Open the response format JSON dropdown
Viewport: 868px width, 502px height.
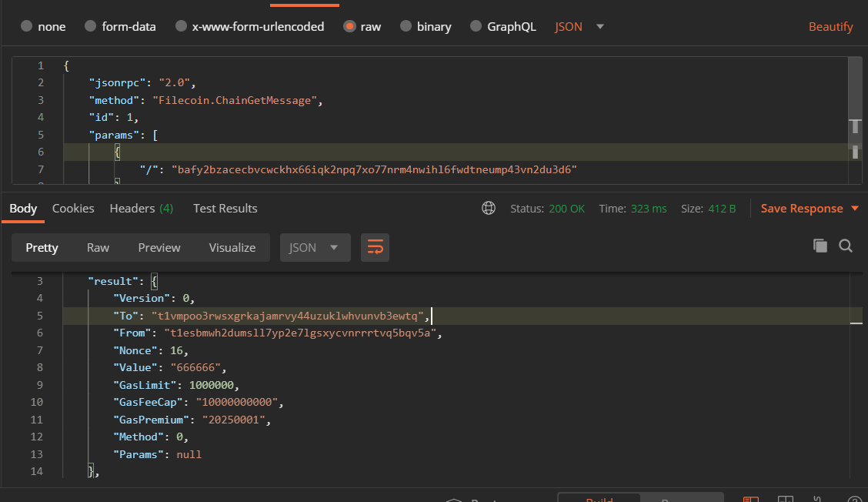[315, 247]
